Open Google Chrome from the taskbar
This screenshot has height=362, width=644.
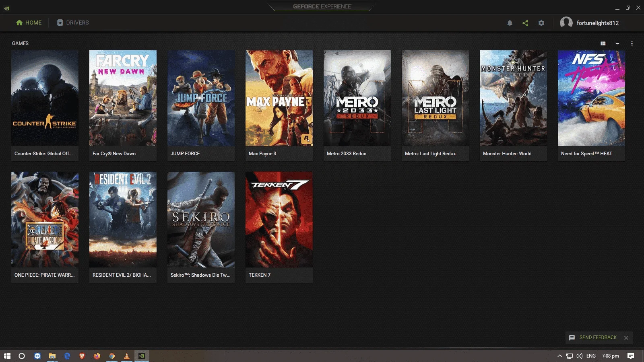pos(112,356)
